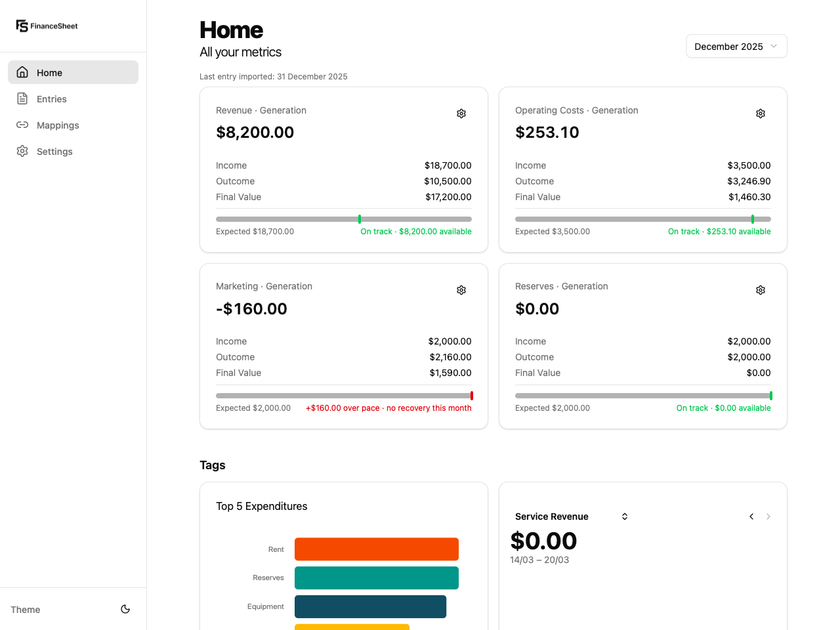Open settings for the Revenue Generation card
Image resolution: width=840 pixels, height=630 pixels.
pos(461,114)
